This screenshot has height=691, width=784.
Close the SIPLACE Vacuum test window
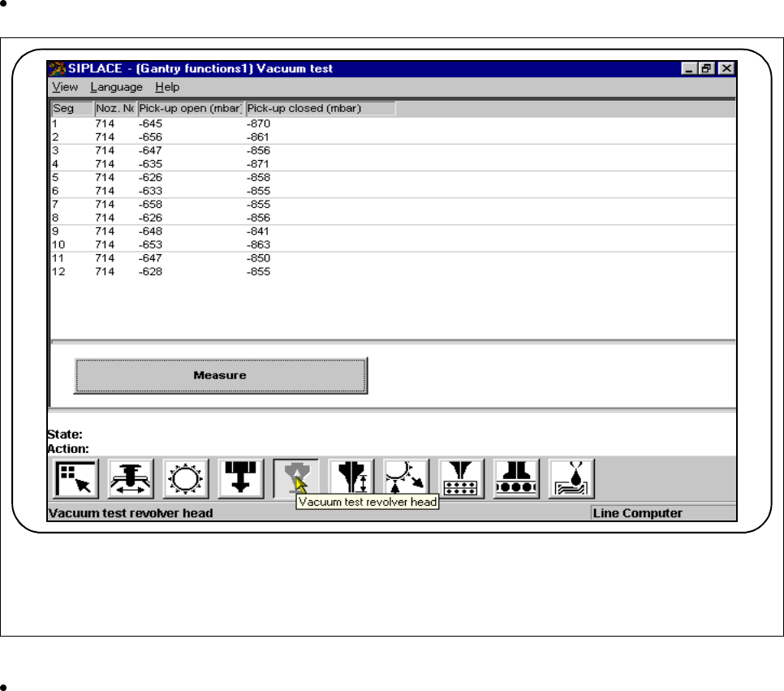coord(726,68)
